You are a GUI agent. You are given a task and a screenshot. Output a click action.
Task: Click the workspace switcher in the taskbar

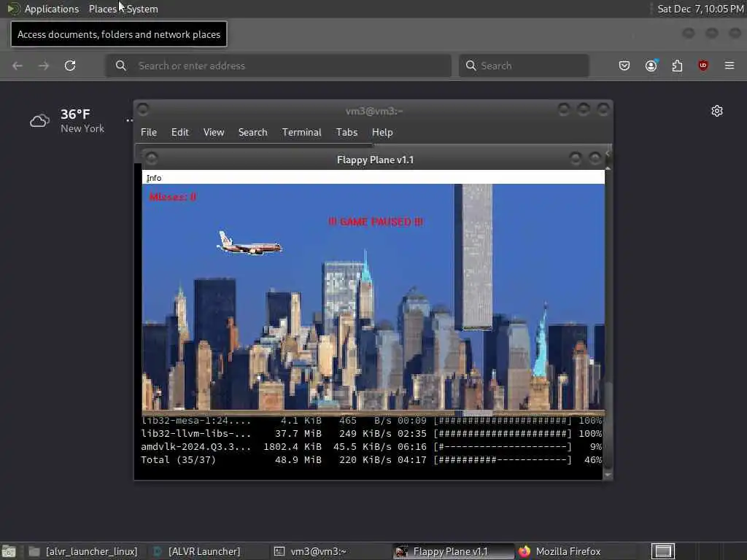(663, 551)
